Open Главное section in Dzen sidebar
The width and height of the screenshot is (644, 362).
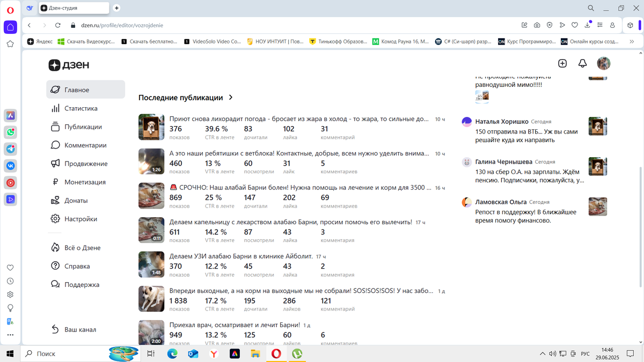point(86,90)
